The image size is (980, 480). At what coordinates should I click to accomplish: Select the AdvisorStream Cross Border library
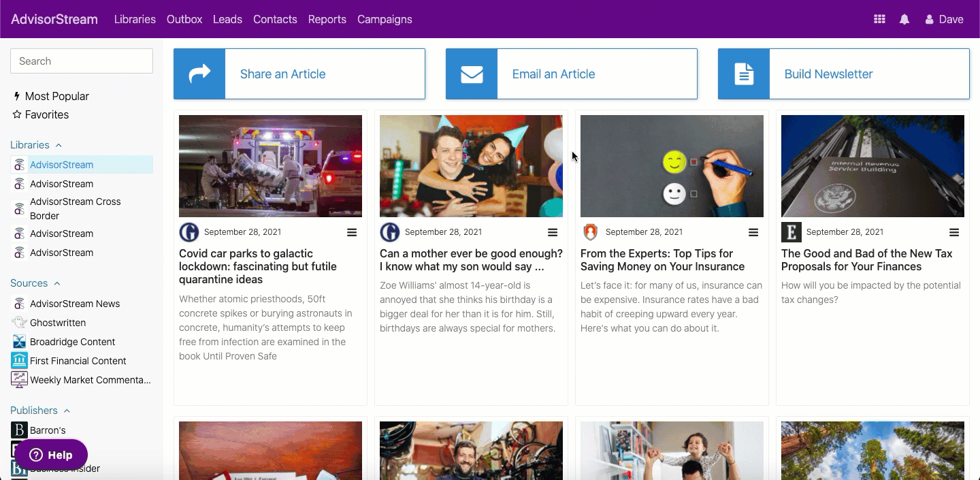pos(82,209)
